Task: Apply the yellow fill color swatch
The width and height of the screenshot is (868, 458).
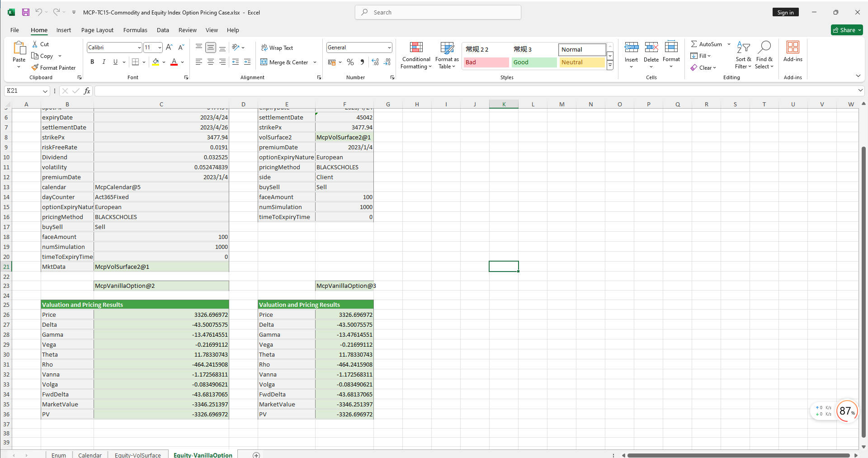Action: pos(156,62)
